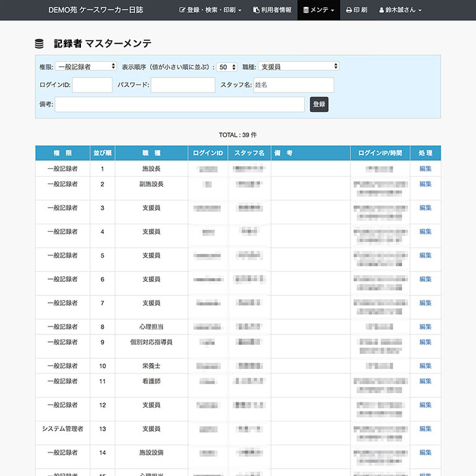
Task: Click the 処理 column header
Action: [425, 153]
